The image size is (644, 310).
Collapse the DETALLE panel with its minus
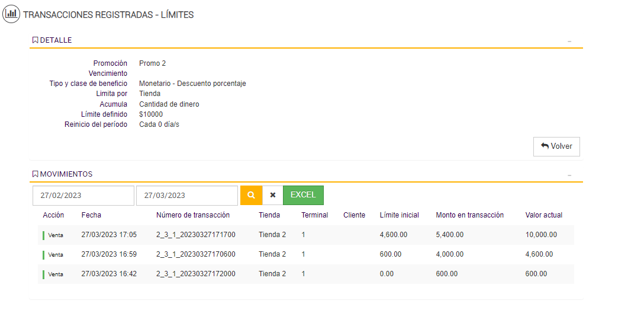click(569, 41)
